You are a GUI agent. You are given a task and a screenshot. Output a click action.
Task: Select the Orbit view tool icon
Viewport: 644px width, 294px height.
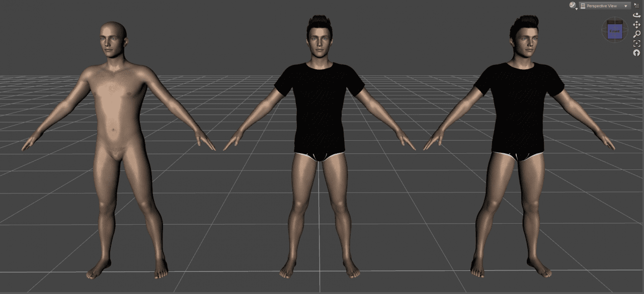click(x=637, y=16)
